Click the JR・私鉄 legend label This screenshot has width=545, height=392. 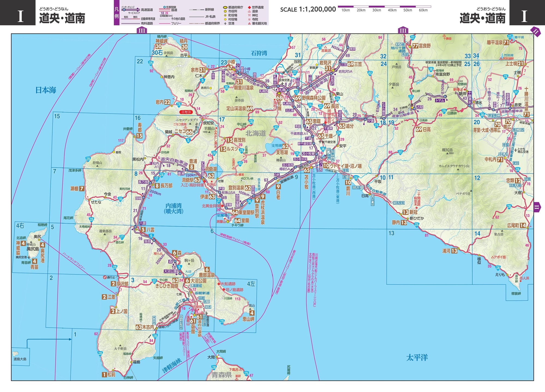click(210, 17)
